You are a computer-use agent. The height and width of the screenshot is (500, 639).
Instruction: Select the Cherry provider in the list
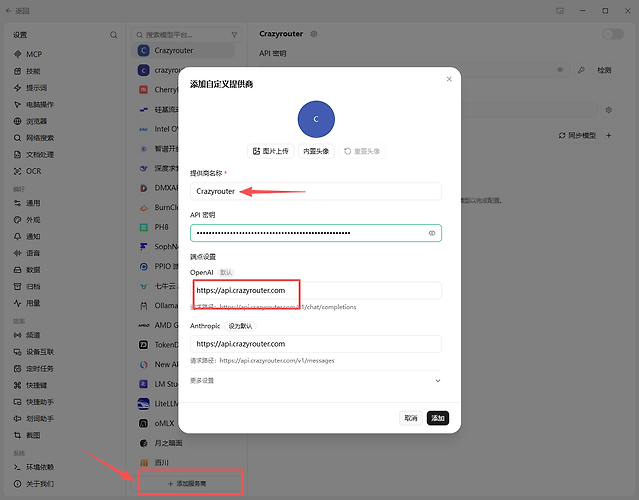tap(157, 90)
